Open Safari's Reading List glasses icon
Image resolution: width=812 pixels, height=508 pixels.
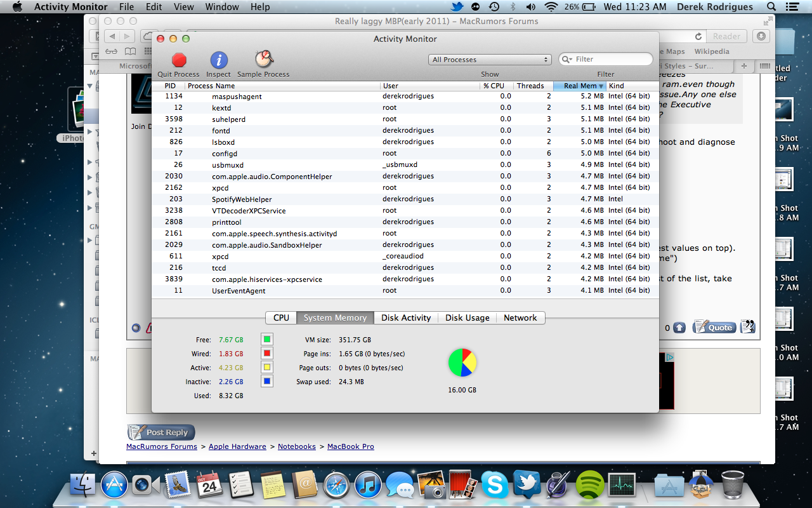point(112,51)
